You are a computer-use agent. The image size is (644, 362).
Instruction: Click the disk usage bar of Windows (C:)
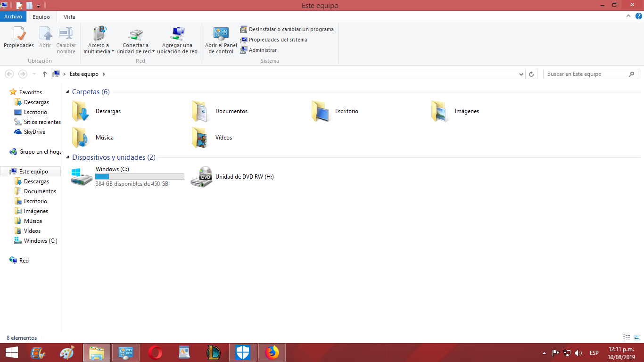[x=140, y=176]
